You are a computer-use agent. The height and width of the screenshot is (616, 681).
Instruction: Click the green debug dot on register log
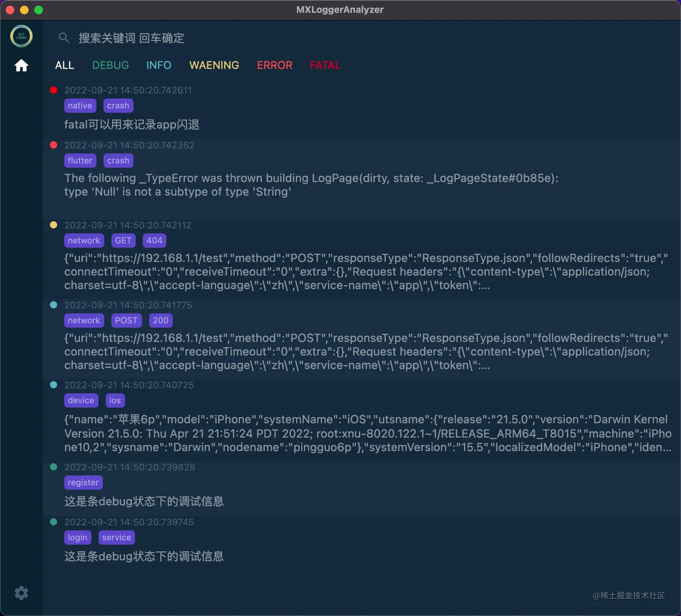tap(54, 467)
